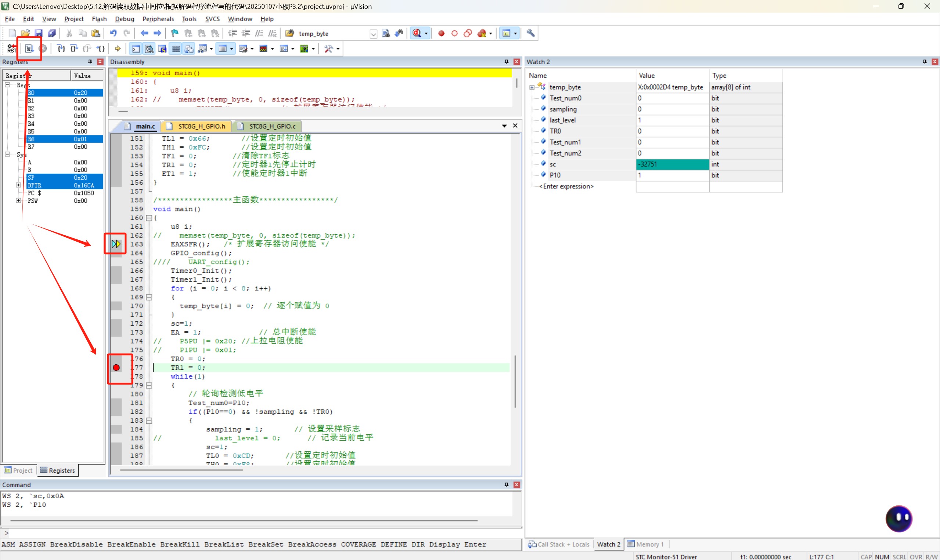The image size is (940, 560).
Task: Click the Open file folder icon
Action: click(x=25, y=33)
